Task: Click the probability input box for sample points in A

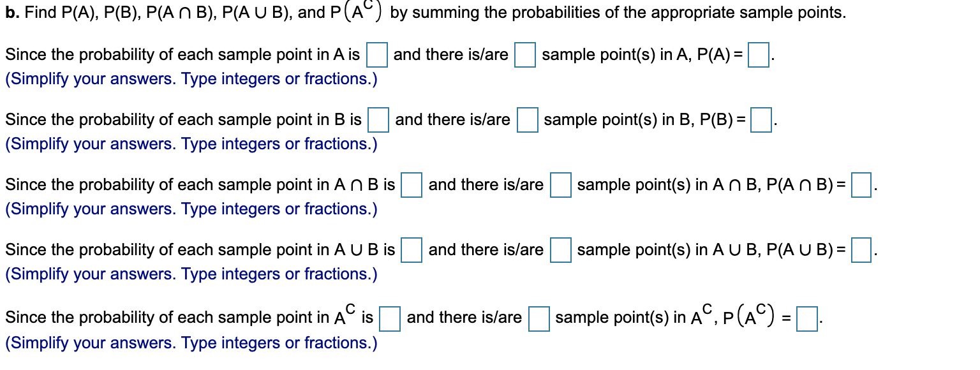Action: 377,56
